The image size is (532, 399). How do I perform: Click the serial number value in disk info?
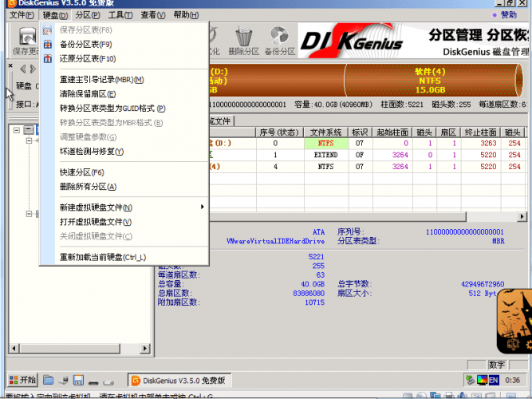pyautogui.click(x=464, y=232)
